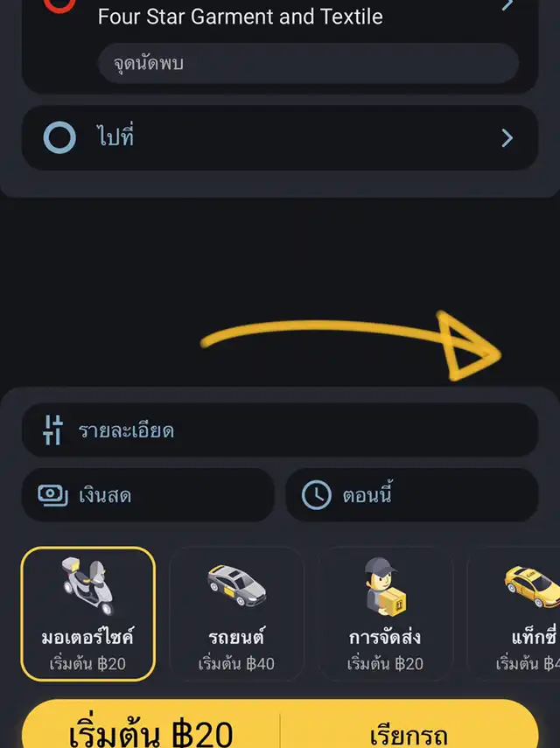The image size is (560, 748).
Task: Click the cash payment icon
Action: (53, 495)
